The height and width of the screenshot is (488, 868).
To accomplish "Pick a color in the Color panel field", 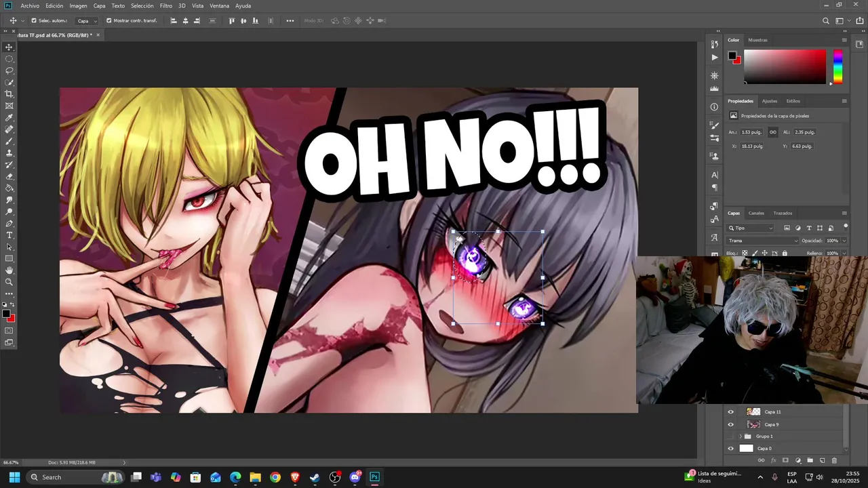I will pyautogui.click(x=785, y=66).
